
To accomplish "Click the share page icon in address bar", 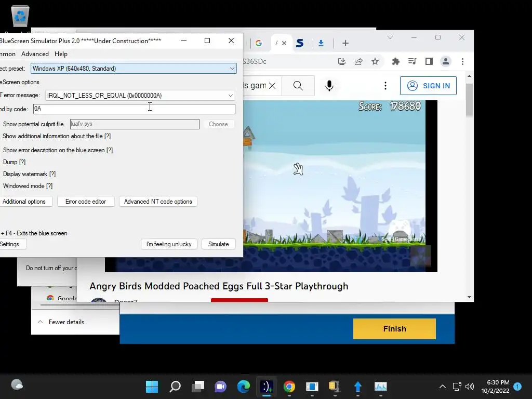I will [358, 61].
